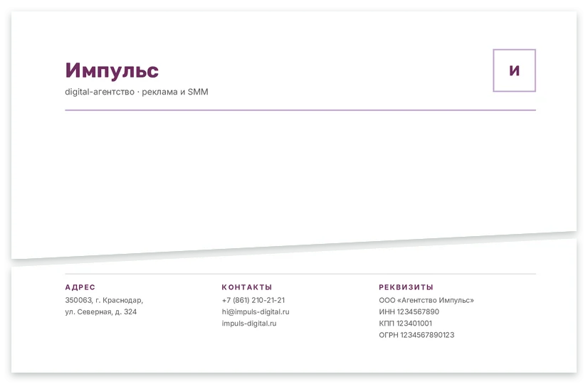Click the РЕКВИЗИТЫ section heading
The height and width of the screenshot is (384, 588).
pyautogui.click(x=406, y=287)
